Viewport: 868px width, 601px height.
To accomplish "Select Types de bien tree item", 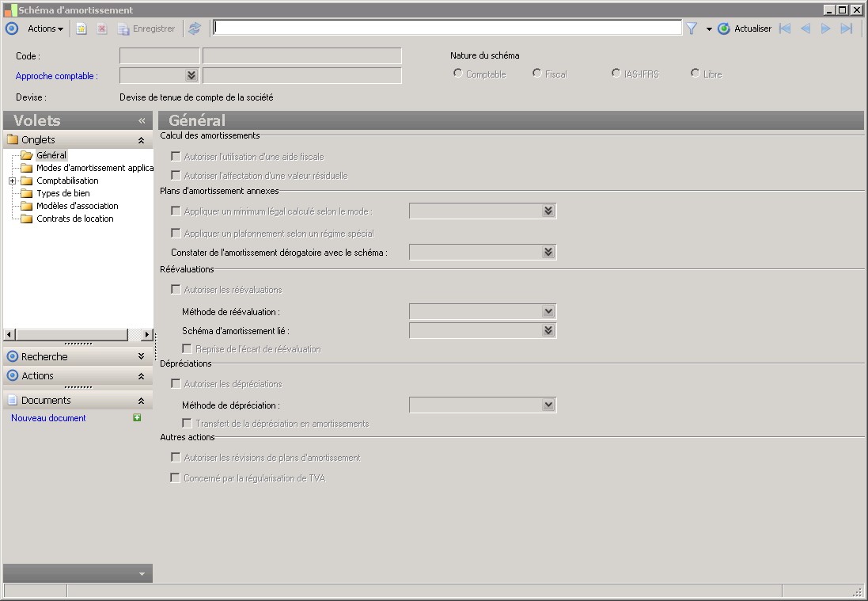I will tap(63, 193).
